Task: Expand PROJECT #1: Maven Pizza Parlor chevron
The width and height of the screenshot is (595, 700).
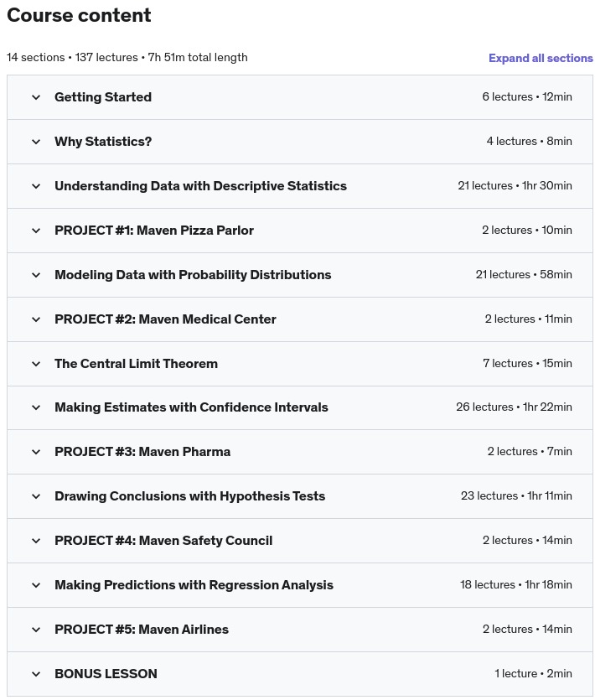Action: [36, 231]
